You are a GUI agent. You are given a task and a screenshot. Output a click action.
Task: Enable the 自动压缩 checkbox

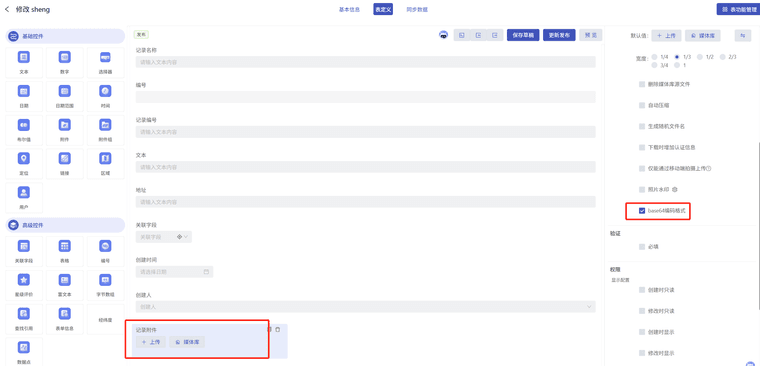tap(642, 105)
